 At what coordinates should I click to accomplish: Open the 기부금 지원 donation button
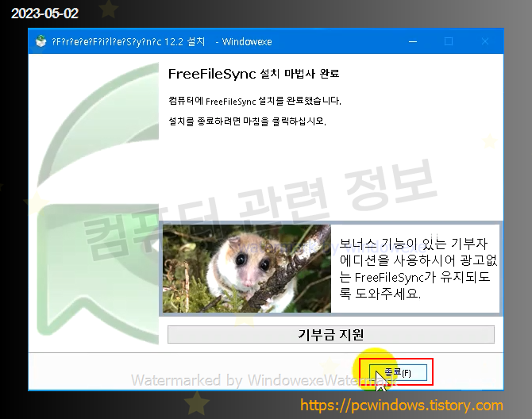pyautogui.click(x=331, y=335)
